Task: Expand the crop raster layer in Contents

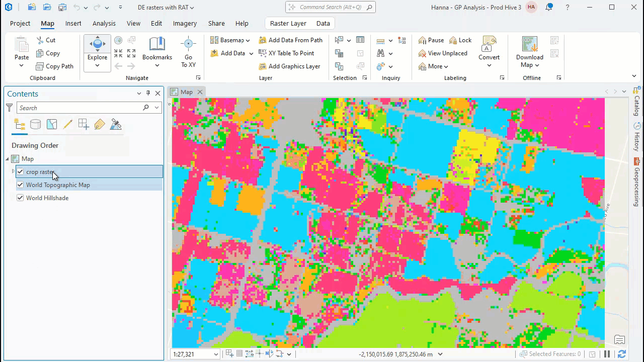Action: click(12, 171)
